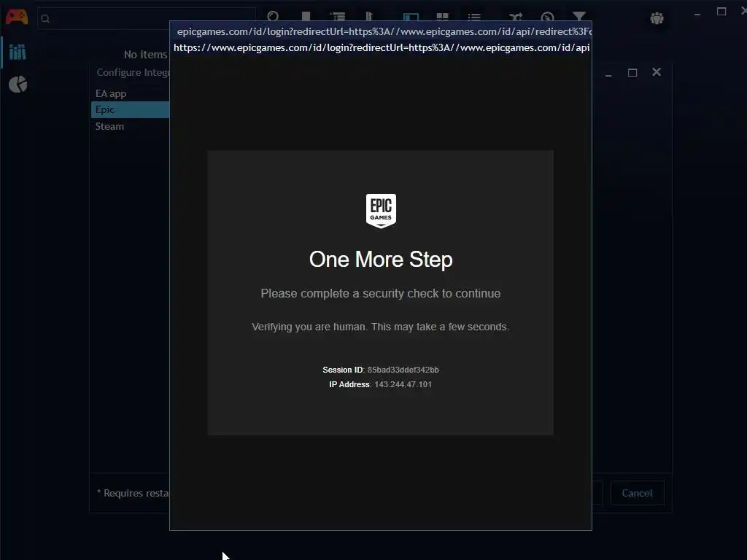The image size is (747, 560).
Task: Switch to grid view in top toolbar
Action: (x=442, y=17)
